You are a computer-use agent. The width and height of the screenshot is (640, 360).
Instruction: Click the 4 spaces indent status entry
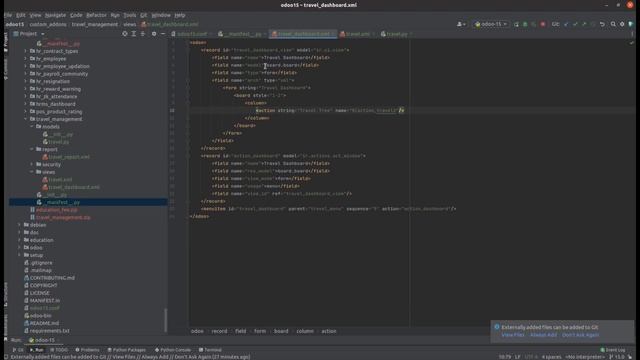click(551, 357)
